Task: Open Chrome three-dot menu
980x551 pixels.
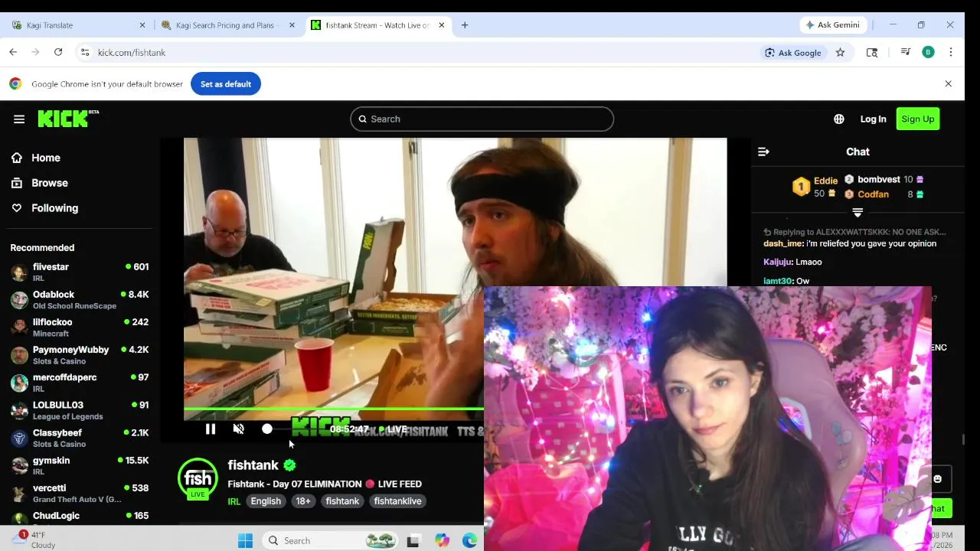Action: coord(951,52)
